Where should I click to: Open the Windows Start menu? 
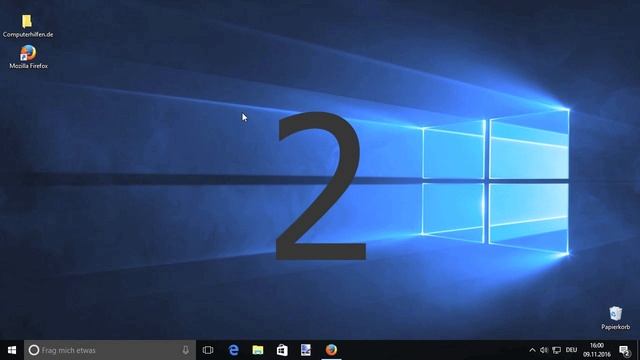(x=12, y=350)
